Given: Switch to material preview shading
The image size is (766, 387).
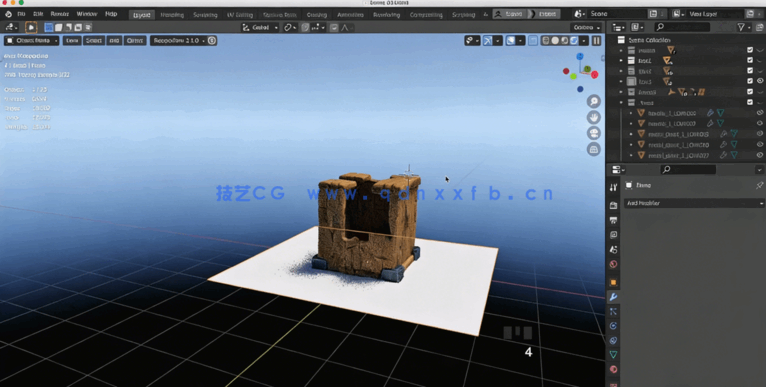Looking at the screenshot, I should [565, 41].
